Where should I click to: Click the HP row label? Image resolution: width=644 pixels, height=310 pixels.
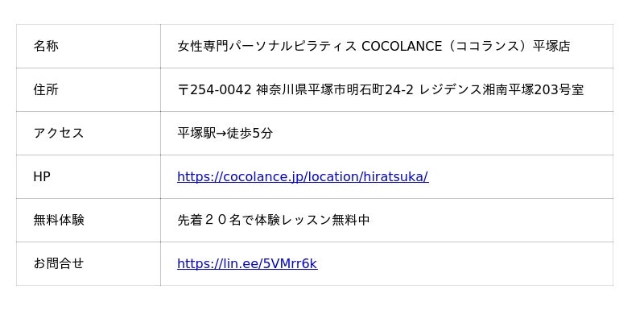tap(42, 176)
